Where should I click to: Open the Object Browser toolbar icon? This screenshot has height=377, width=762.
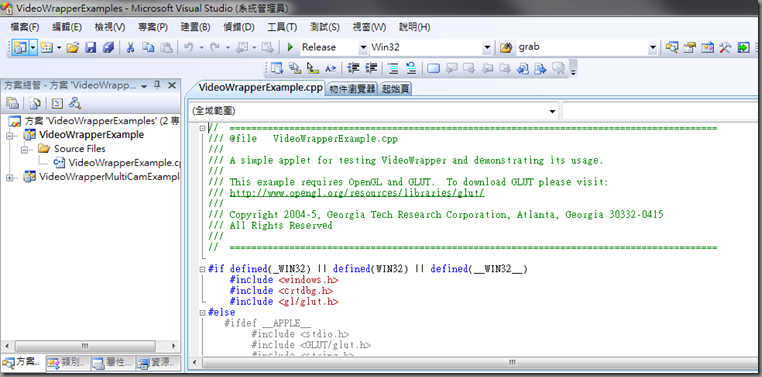[708, 48]
